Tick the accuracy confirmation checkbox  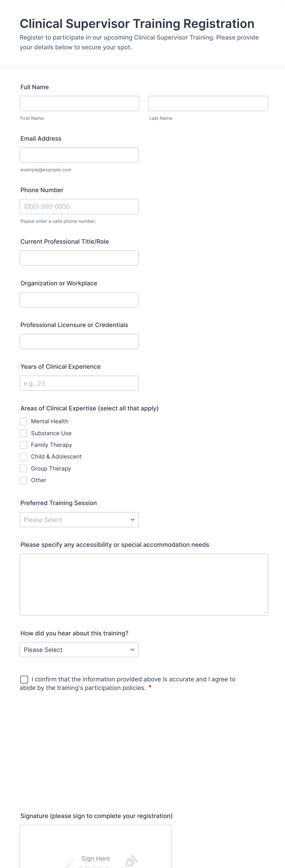[x=24, y=679]
